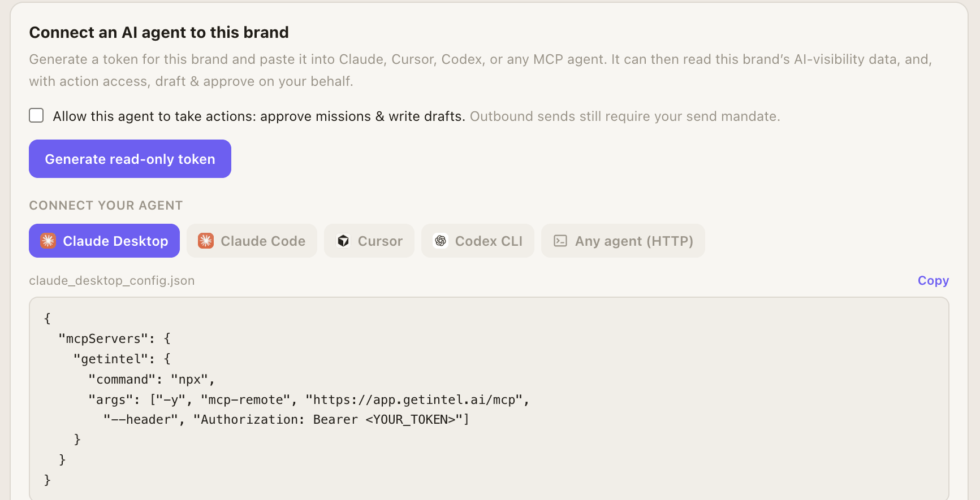Click the "mcpServers" key in code
The width and height of the screenshot is (980, 500).
point(103,338)
